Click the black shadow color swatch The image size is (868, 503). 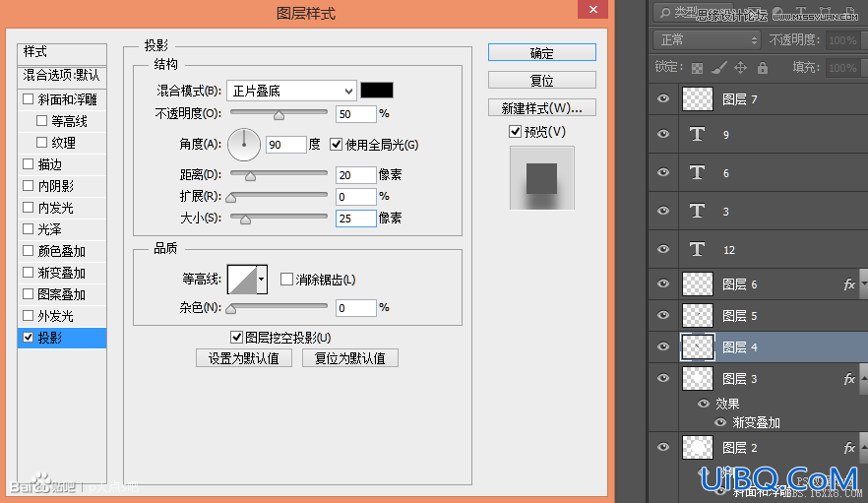pyautogui.click(x=377, y=91)
